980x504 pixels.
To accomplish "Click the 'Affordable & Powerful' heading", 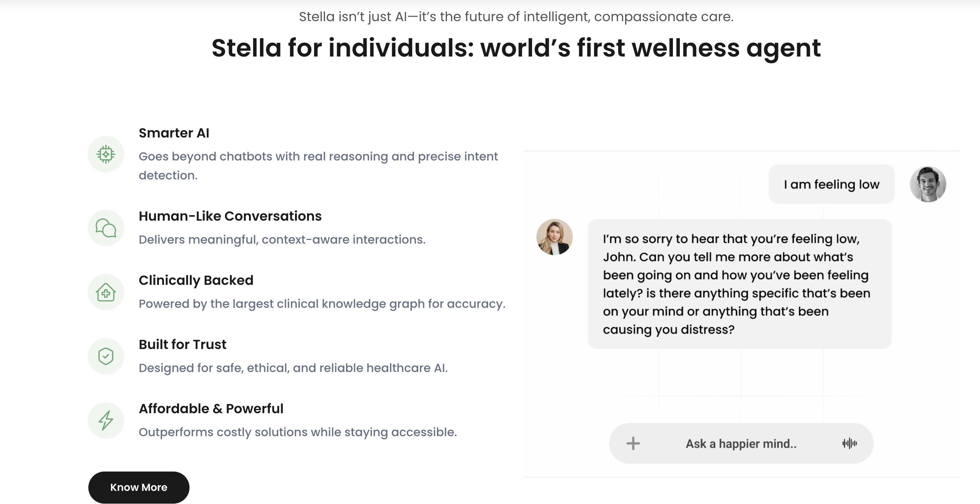I will point(211,408).
